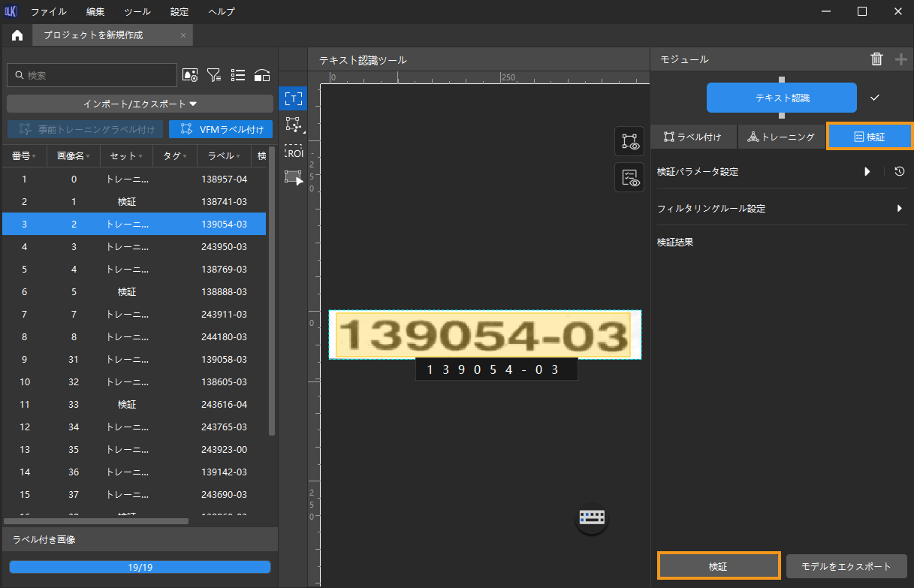This screenshot has width=914, height=588.
Task: Close the プロジェクトを新規作成 tab
Action: (x=183, y=35)
